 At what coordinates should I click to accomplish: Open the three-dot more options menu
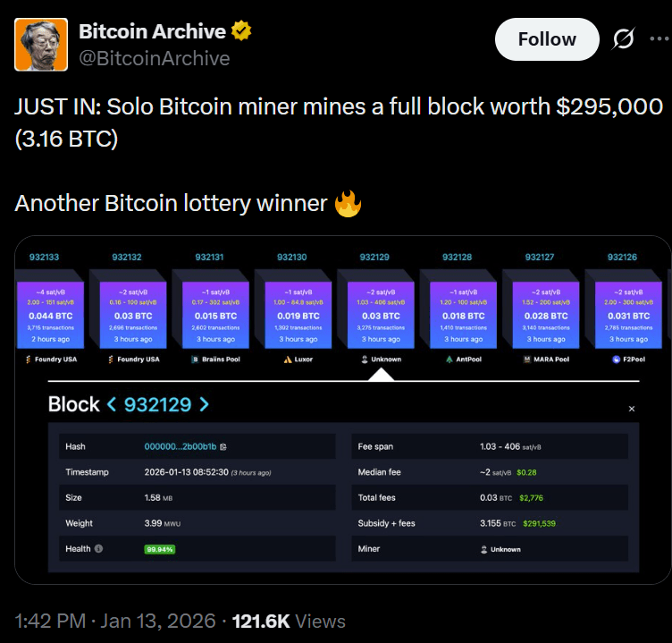coord(659,39)
